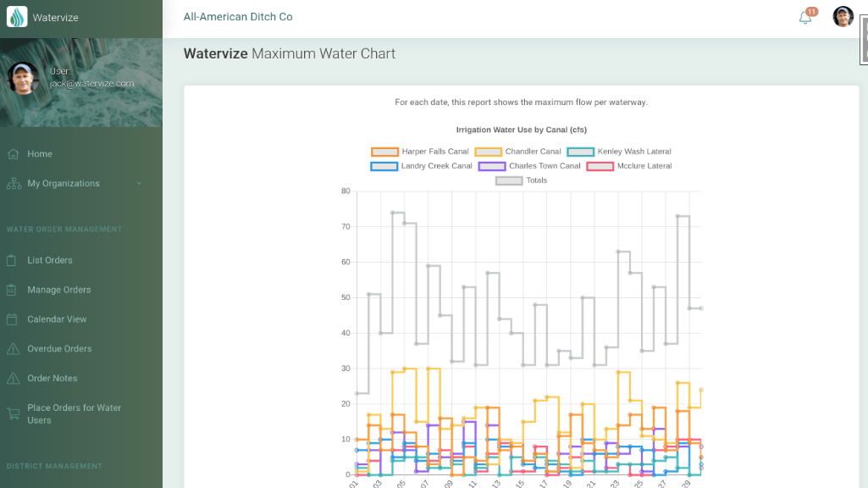Viewport: 868px width, 488px height.
Task: Click the List Orders clipboard icon
Action: click(13, 260)
